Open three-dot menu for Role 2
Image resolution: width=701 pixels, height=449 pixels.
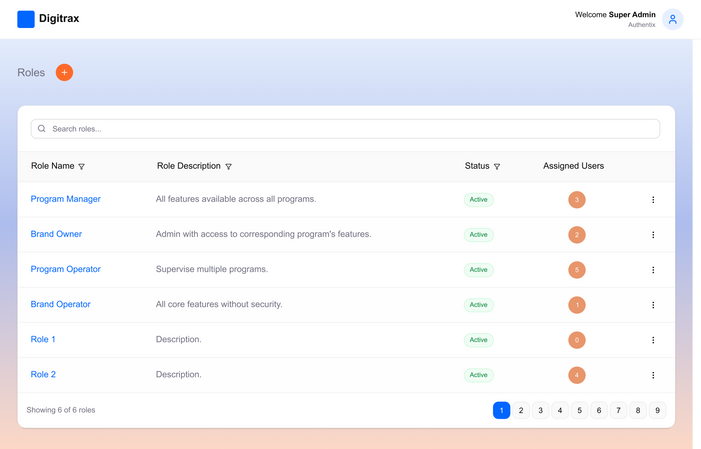coord(653,375)
